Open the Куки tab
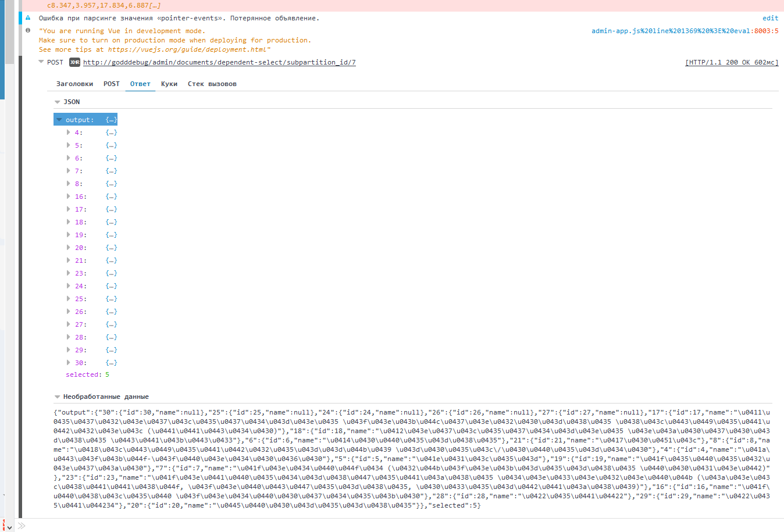784x532 pixels. pos(169,84)
